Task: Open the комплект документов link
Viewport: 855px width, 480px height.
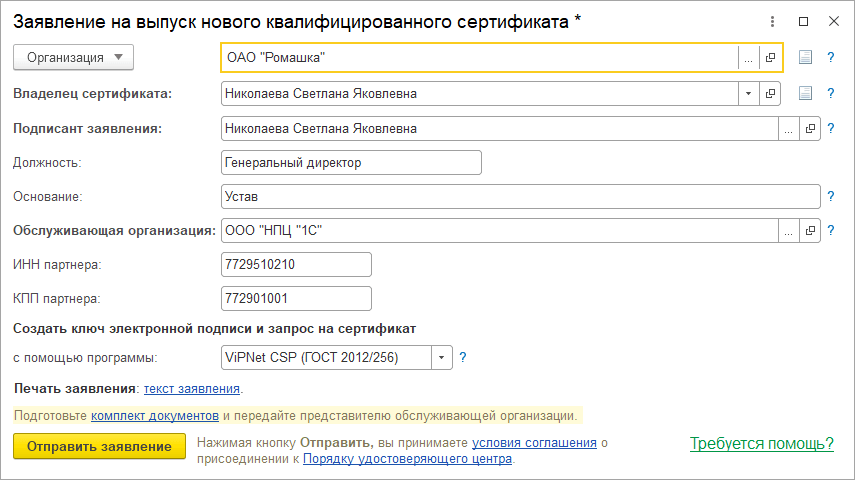Action: [x=155, y=414]
